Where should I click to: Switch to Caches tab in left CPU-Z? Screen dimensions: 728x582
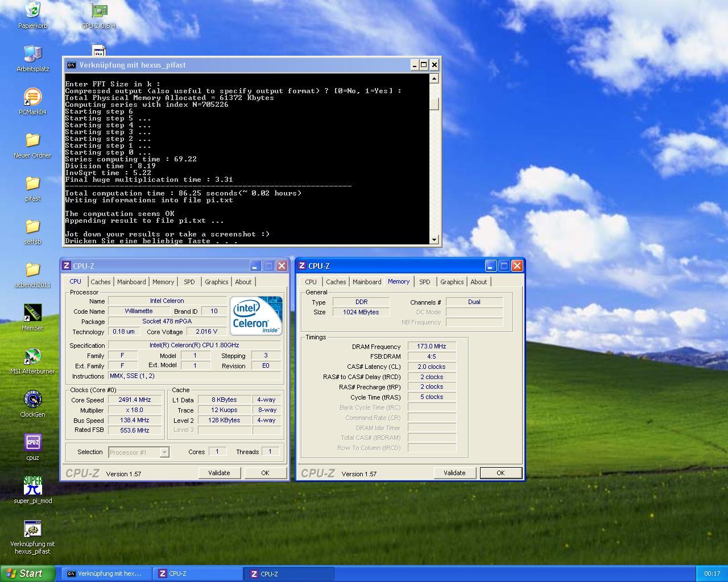coord(101,282)
